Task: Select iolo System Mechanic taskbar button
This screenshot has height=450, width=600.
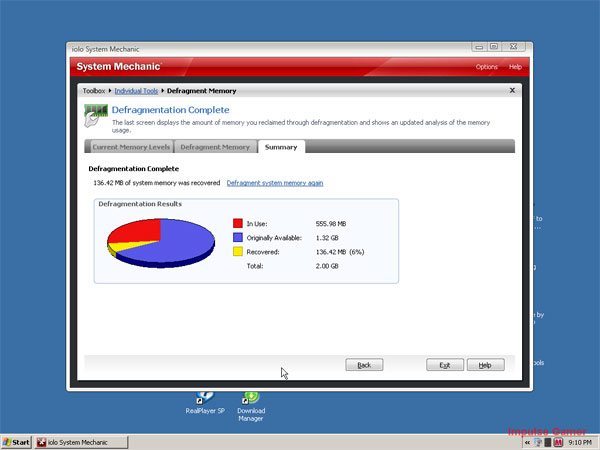Action: click(81, 442)
